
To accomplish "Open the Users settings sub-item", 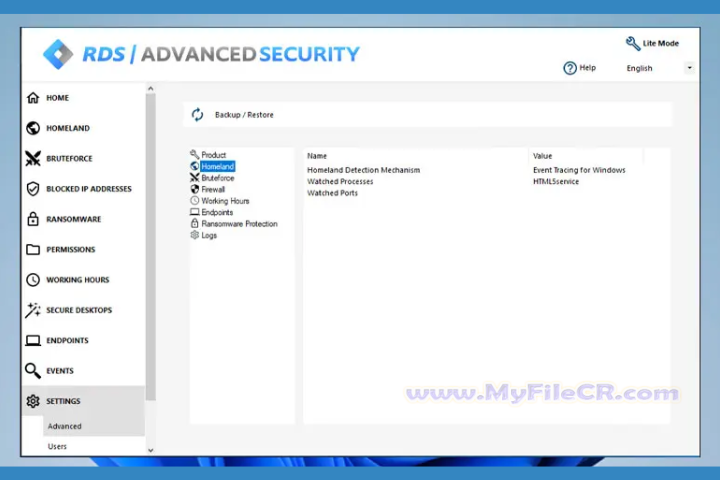I will [57, 446].
